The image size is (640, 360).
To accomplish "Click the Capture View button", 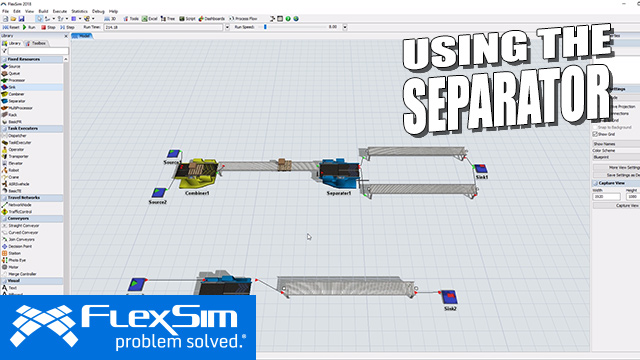I will coord(616,206).
